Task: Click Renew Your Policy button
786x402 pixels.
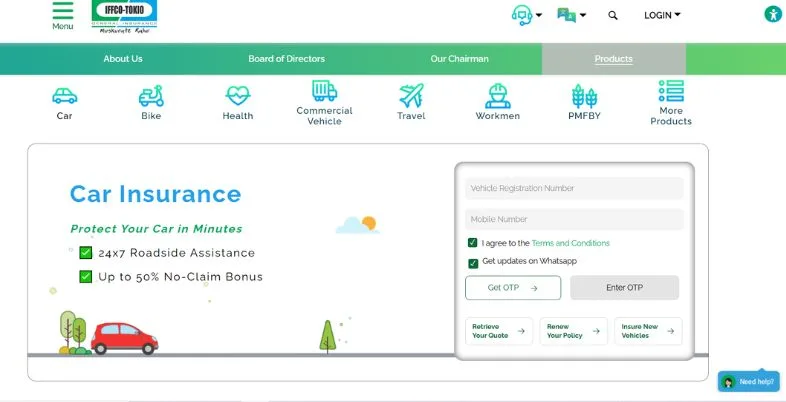Action: (x=573, y=331)
